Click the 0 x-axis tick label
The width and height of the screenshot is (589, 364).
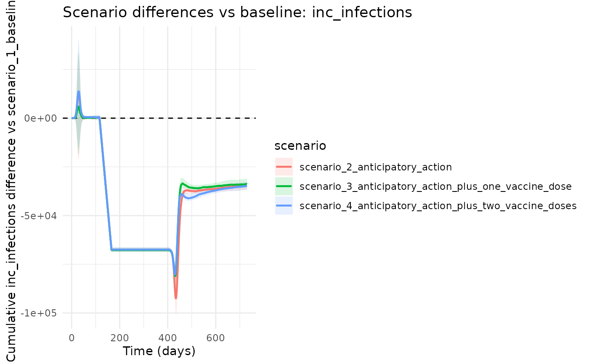(x=72, y=337)
